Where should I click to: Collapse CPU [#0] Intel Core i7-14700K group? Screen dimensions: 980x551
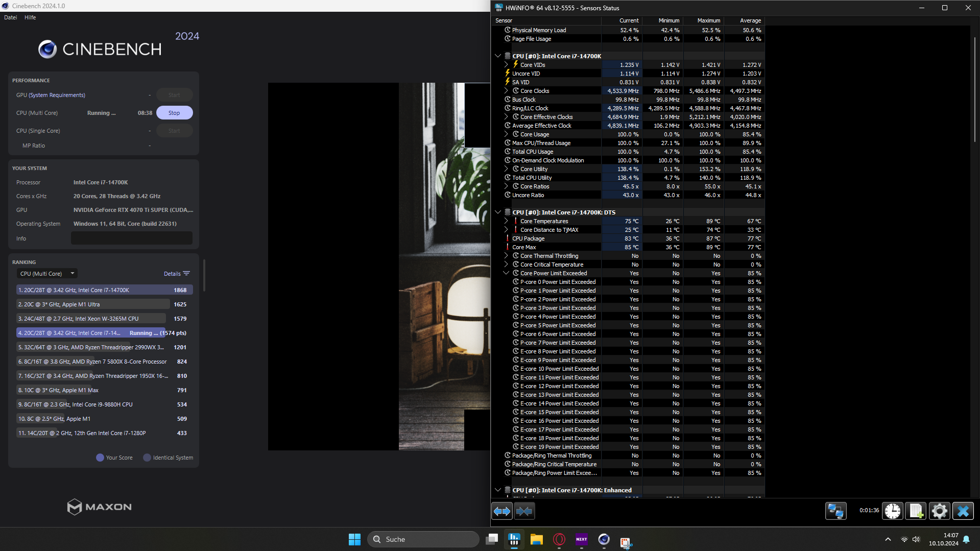(x=498, y=56)
